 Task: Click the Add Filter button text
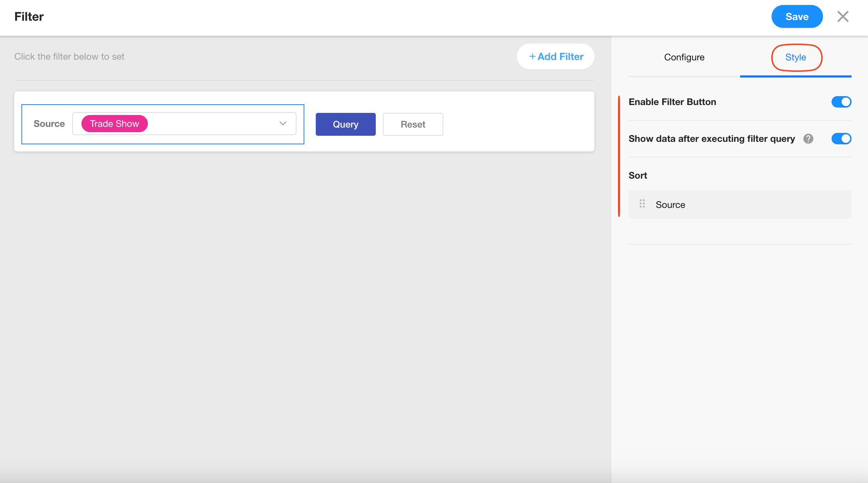click(x=560, y=56)
